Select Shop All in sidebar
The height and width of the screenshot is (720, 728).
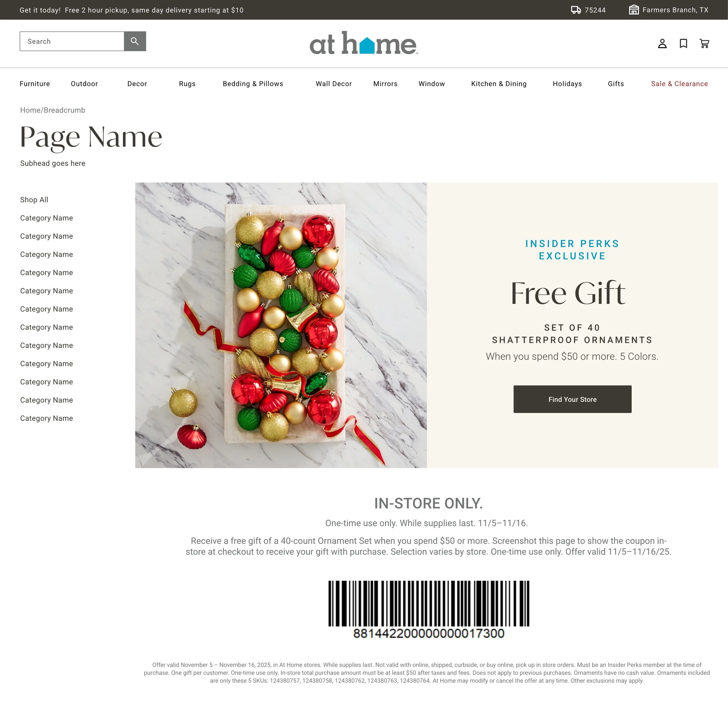click(34, 200)
